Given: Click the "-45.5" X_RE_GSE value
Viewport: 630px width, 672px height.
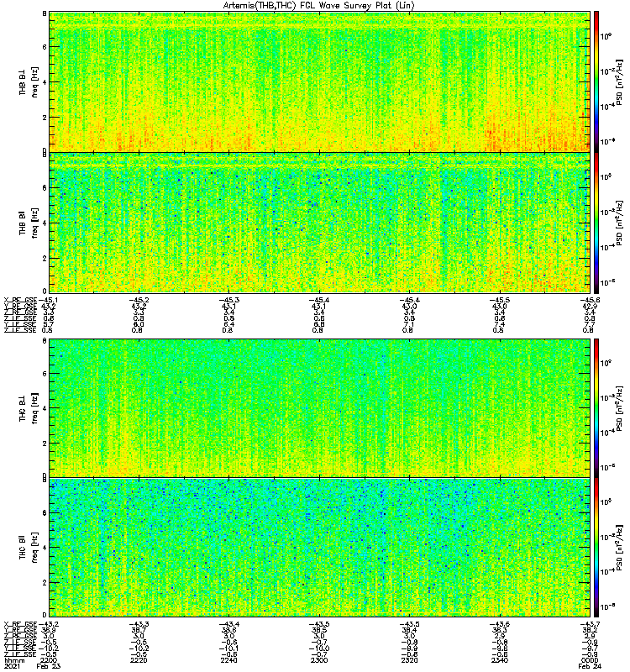Looking at the screenshot, I should tap(499, 300).
